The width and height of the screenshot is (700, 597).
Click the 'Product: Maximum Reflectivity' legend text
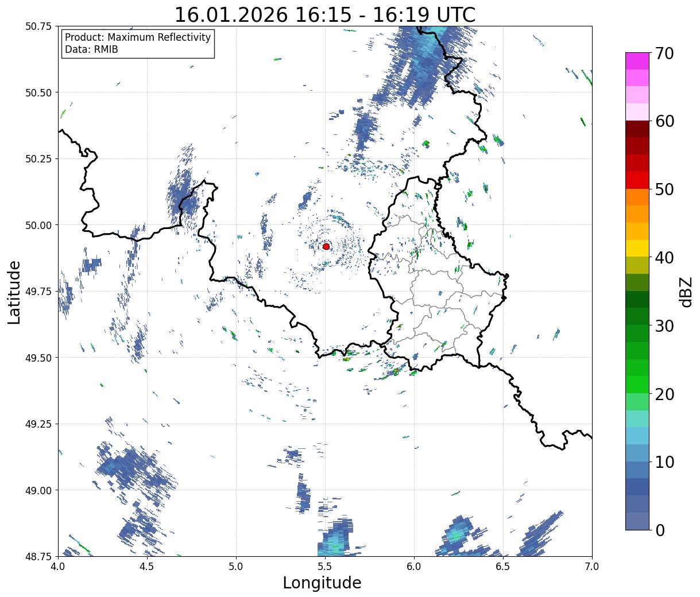click(138, 37)
